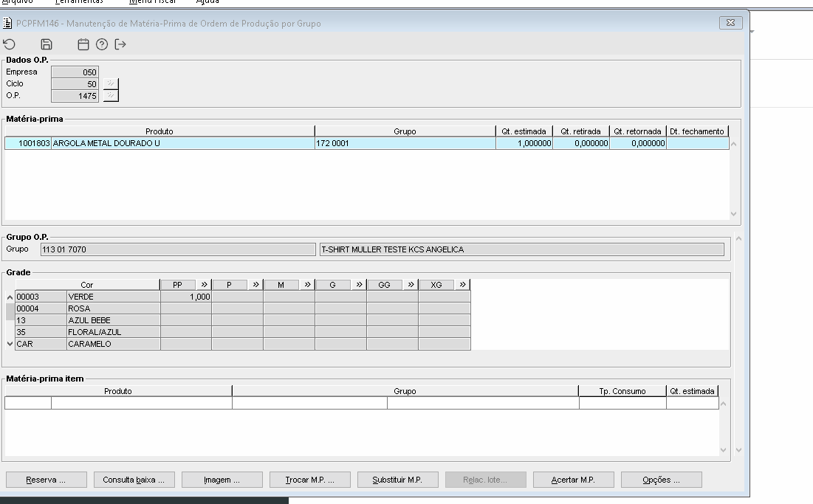The height and width of the screenshot is (504, 813).
Task: Click PP quantity cell 1,000 for VERDE
Action: (186, 297)
